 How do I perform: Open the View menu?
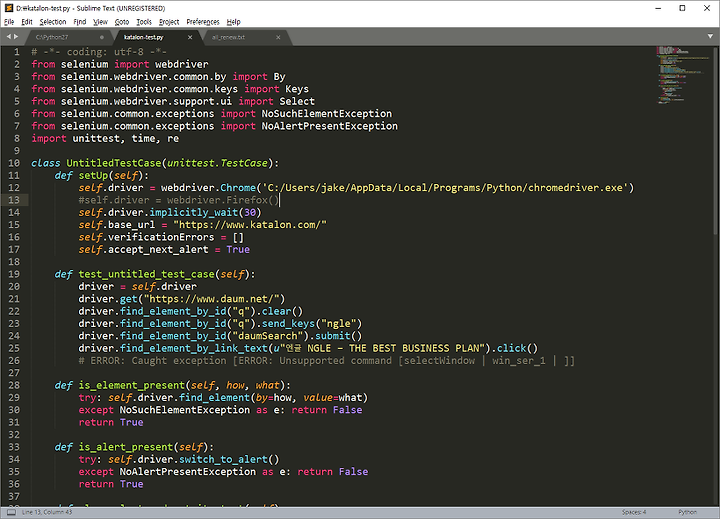[x=100, y=22]
